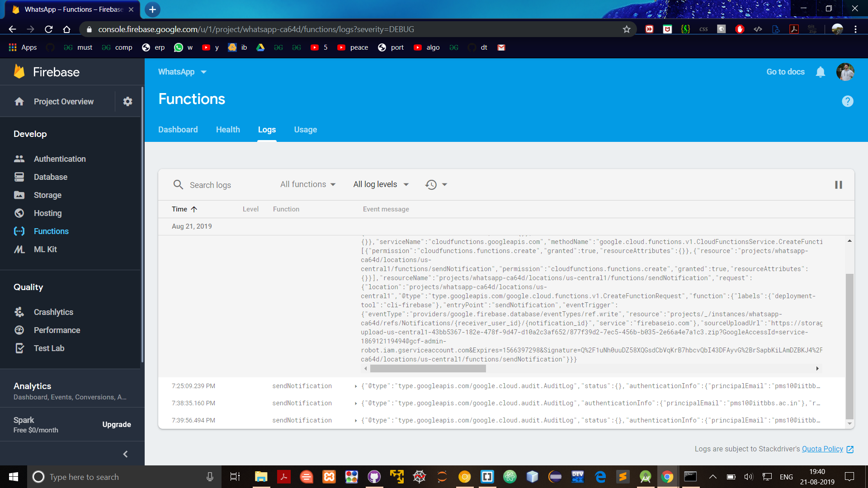Viewport: 868px width, 488px height.
Task: Collapse the sidebar with chevron arrow
Action: (x=126, y=454)
